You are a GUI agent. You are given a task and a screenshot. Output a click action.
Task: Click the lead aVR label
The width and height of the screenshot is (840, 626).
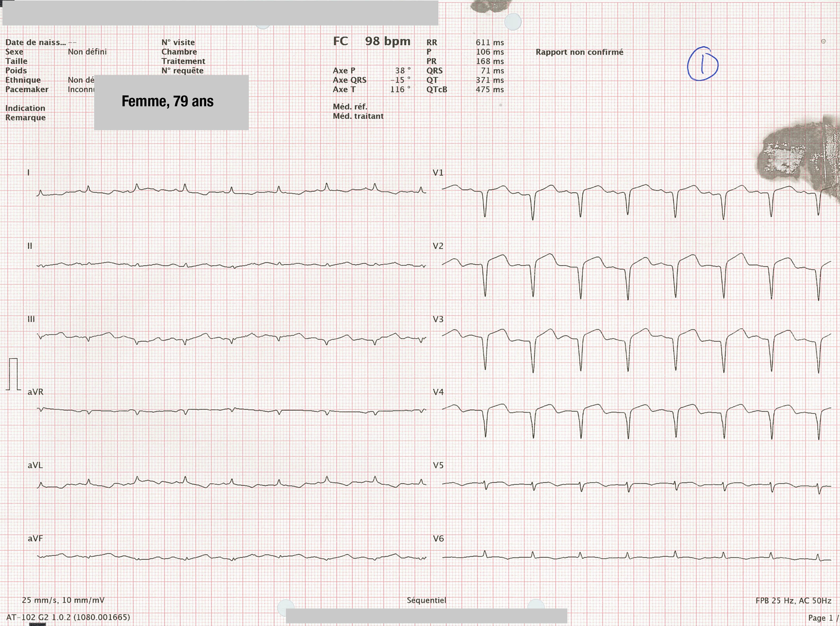(35, 392)
